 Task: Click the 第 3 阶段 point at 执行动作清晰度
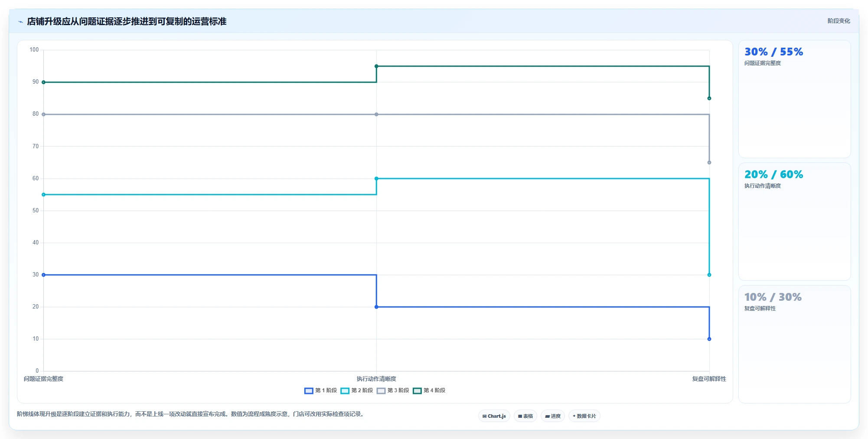point(376,114)
